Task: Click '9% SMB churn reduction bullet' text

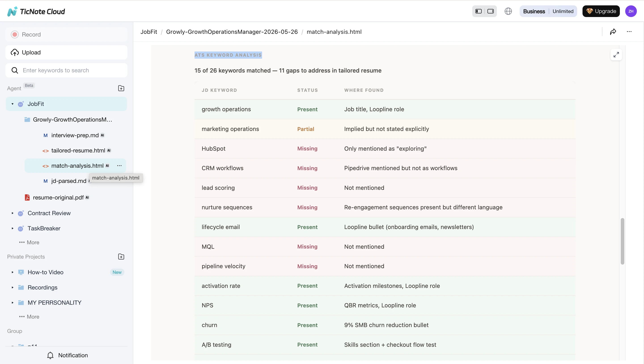Action: (386, 325)
